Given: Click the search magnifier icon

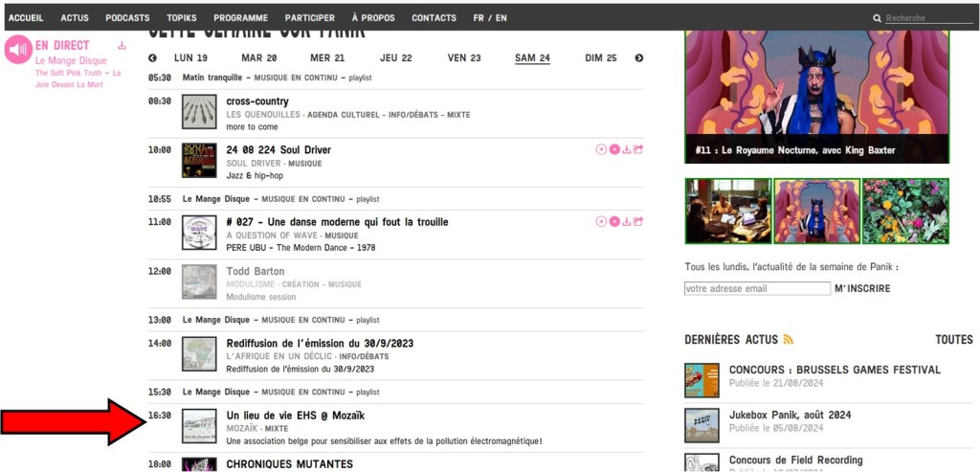Looking at the screenshot, I should pyautogui.click(x=877, y=18).
